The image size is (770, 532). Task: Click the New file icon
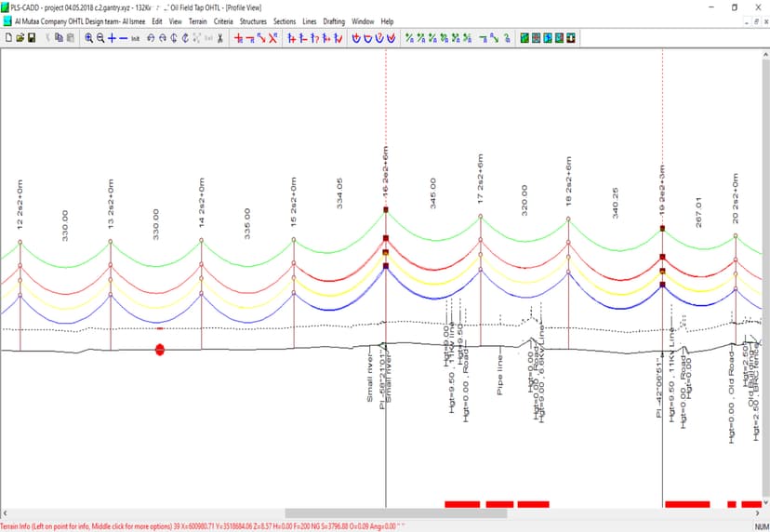(8, 38)
